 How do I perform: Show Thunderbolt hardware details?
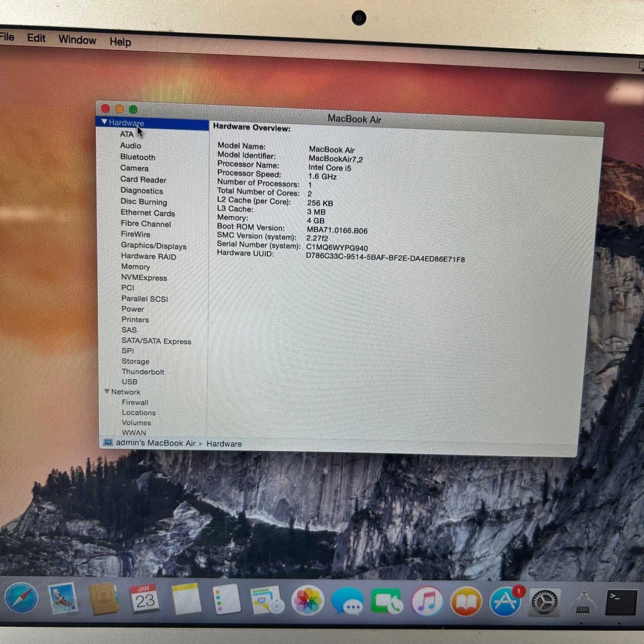coord(143,372)
